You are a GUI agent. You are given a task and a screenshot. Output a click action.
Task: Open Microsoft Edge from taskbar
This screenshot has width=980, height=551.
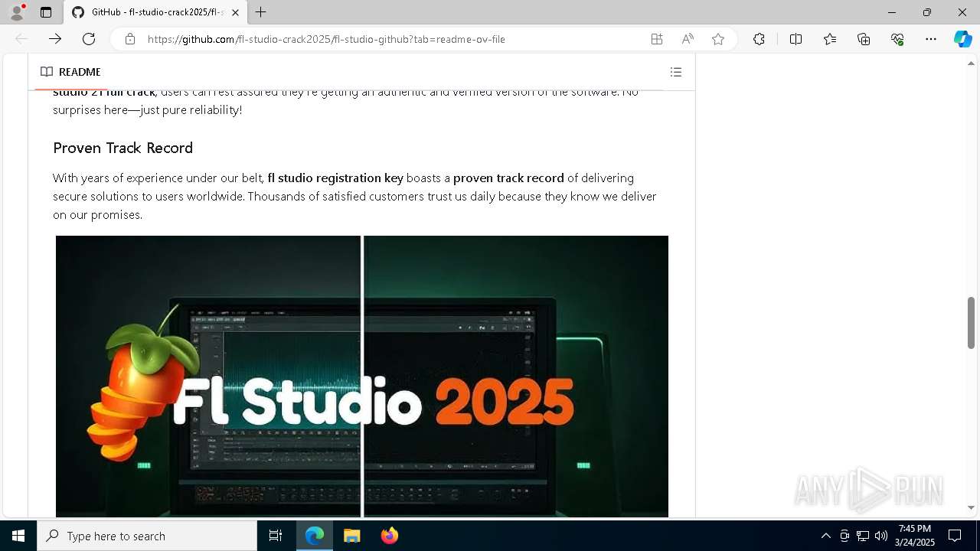[315, 536]
